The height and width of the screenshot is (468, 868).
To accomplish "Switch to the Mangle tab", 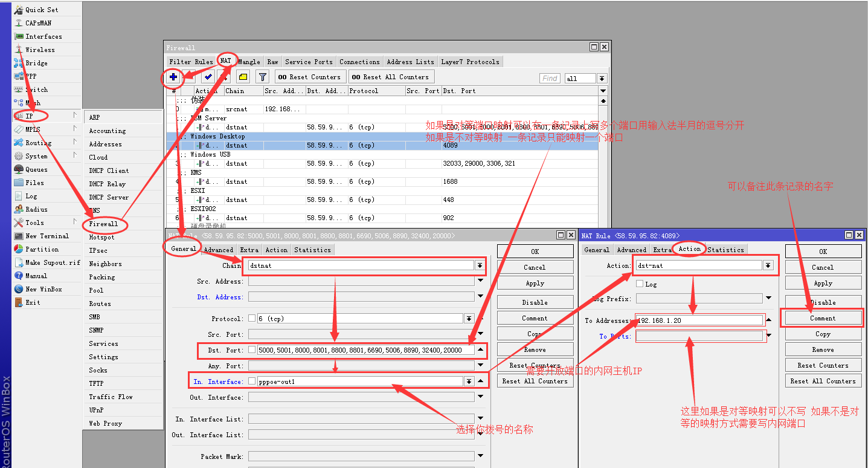I will 249,62.
